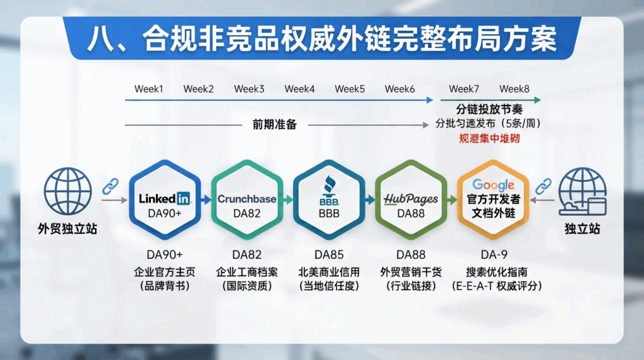Screen dimensions: 644x360
Task: Click the Week1 timeline label
Action: click(x=148, y=89)
